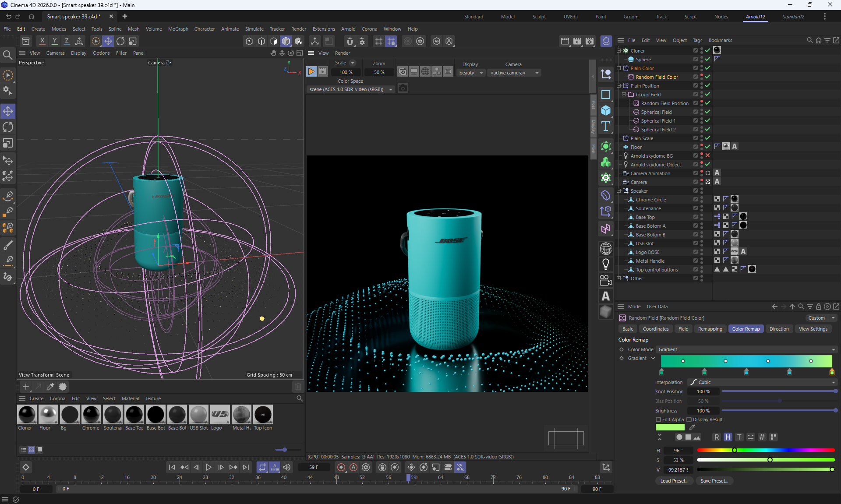Select the Rotate tool in left toolbar
841x504 pixels.
pyautogui.click(x=8, y=127)
